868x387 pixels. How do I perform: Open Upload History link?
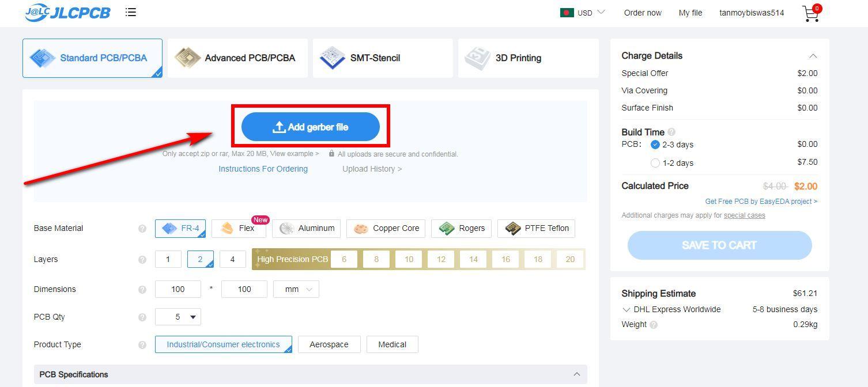click(x=372, y=169)
